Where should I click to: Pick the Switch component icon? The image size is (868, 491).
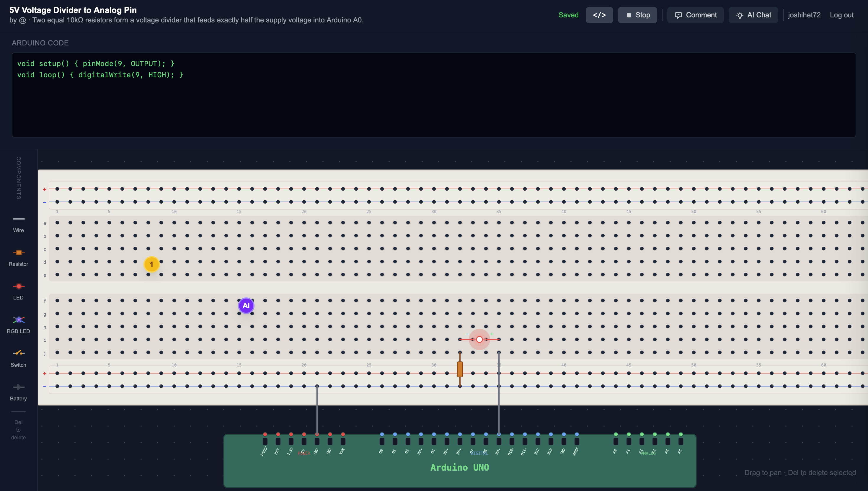pos(19,359)
